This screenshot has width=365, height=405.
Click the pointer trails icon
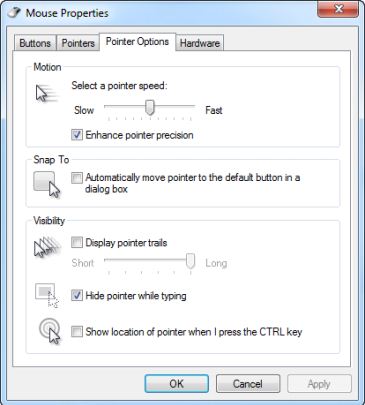47,247
